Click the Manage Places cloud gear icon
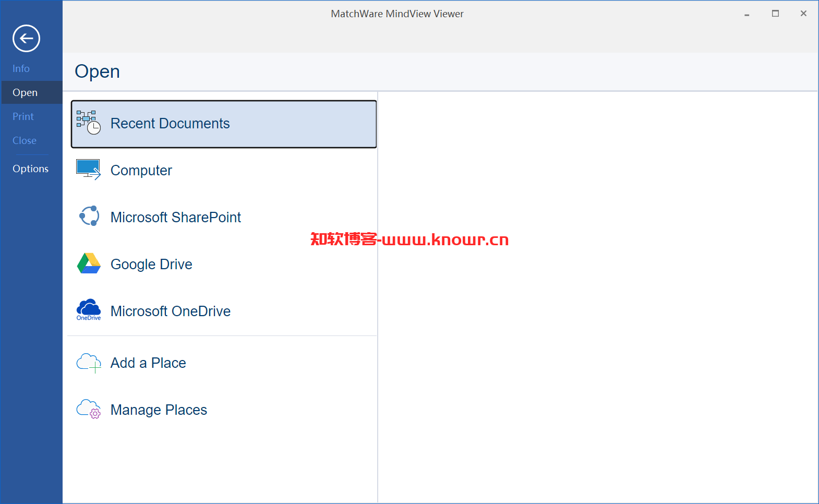819x504 pixels. pyautogui.click(x=89, y=410)
